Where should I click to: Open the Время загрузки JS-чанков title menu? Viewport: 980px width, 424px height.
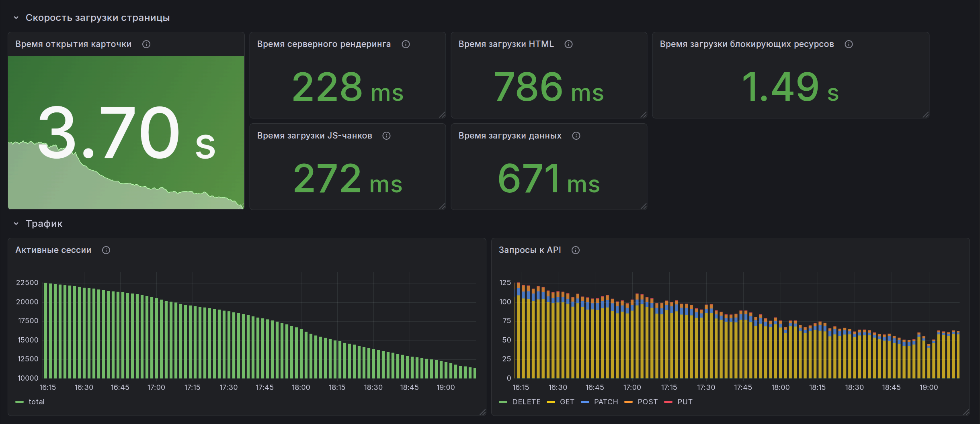click(315, 136)
